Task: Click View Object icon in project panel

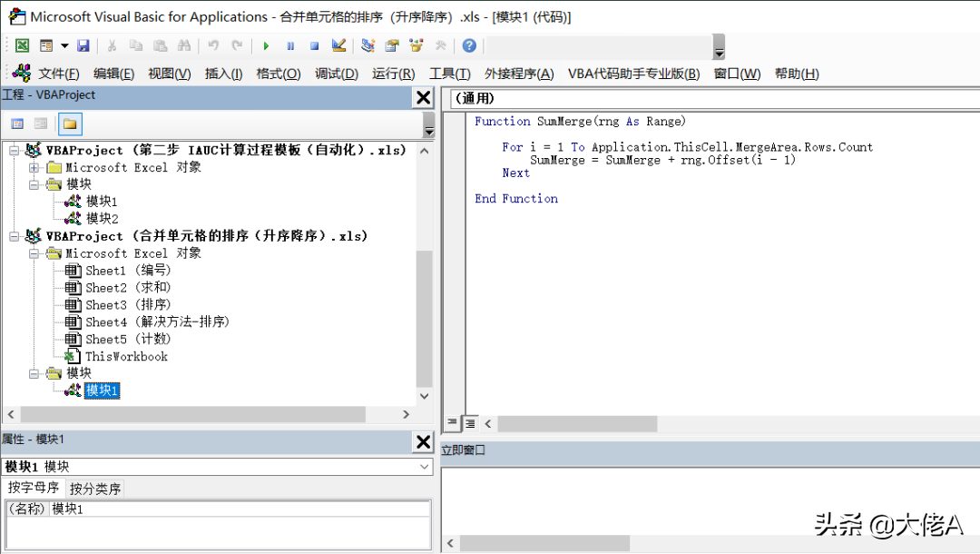Action: [41, 124]
